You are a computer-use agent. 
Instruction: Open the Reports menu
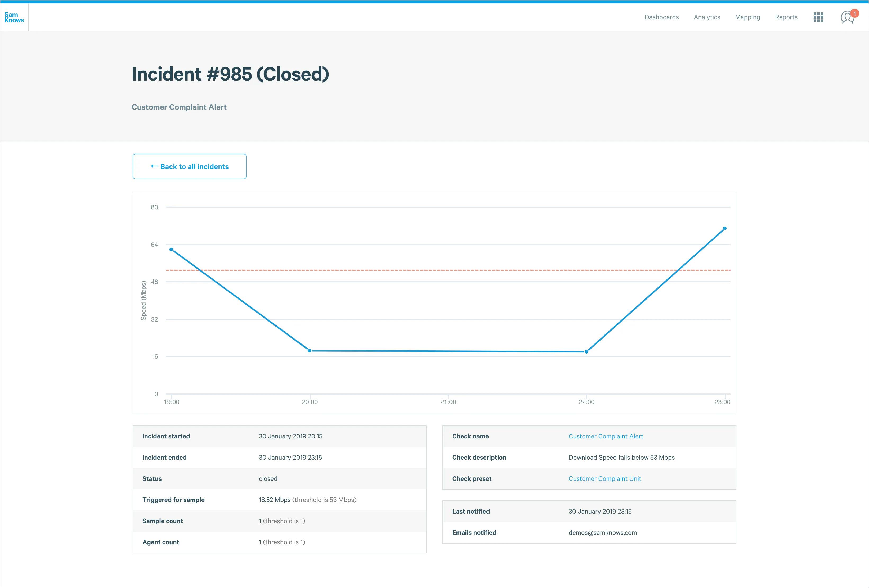786,17
